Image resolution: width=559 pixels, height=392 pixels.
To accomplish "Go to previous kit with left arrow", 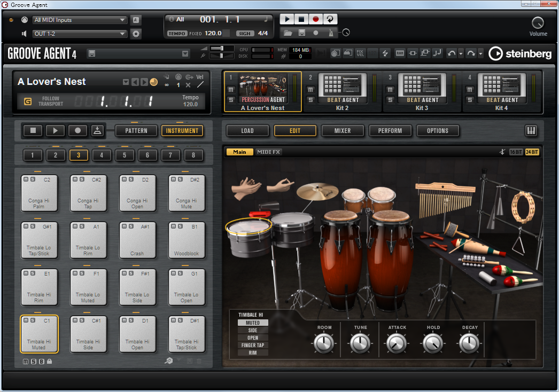I will 135,82.
